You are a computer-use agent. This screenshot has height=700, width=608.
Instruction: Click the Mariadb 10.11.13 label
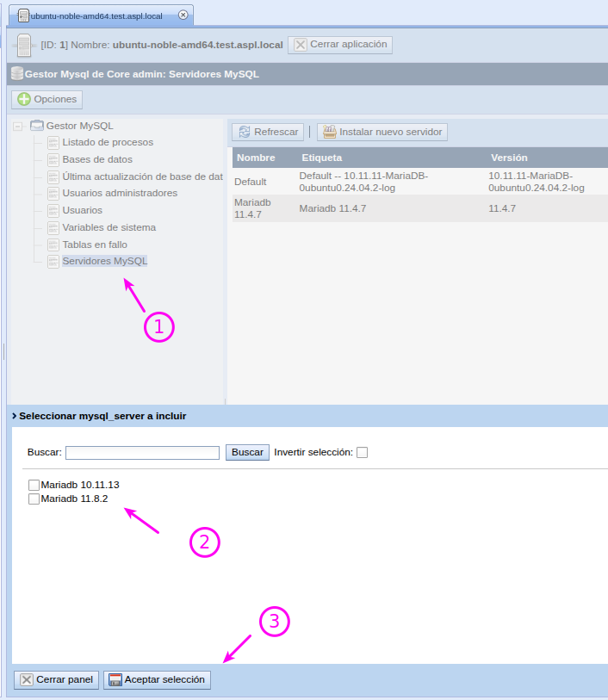coord(80,485)
